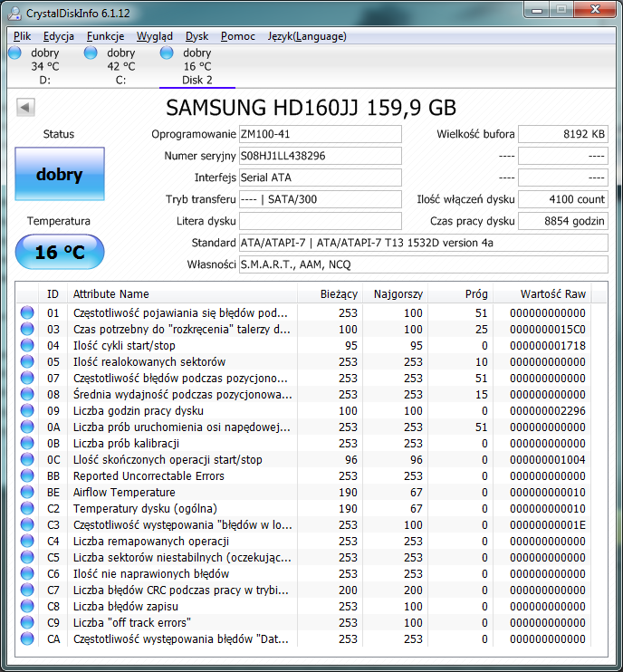This screenshot has width=623, height=672.
Task: Click the status orb in row BB
Action: [27, 475]
